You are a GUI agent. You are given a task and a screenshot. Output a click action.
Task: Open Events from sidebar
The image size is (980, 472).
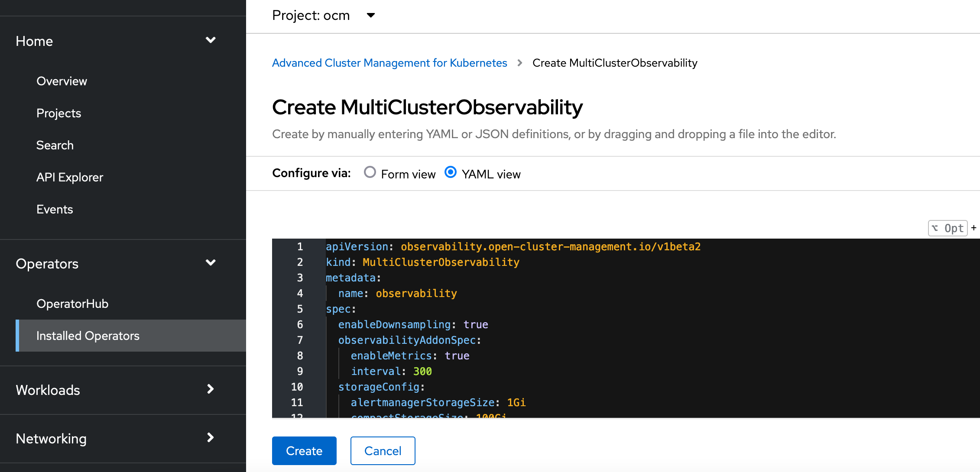[x=55, y=209]
